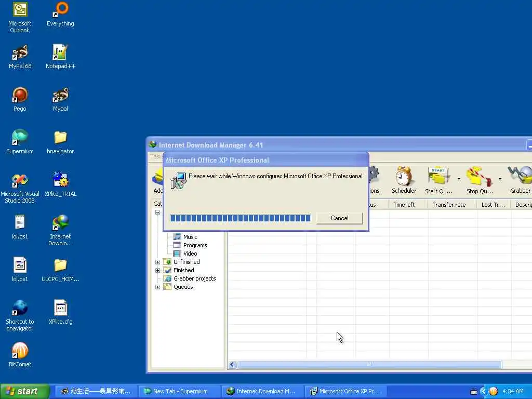Open Supermium browser desktop icon
Screen dimensions: 532x399
(20, 142)
